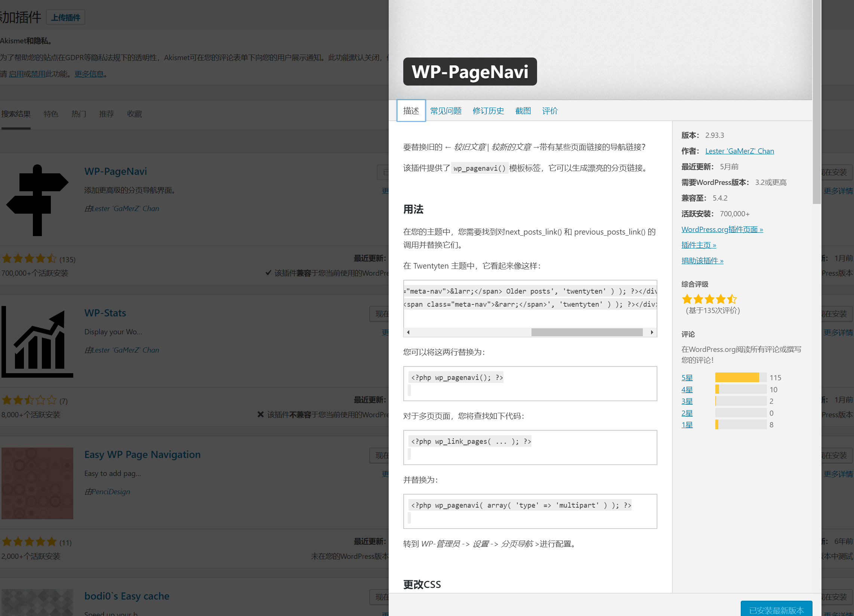Select the 特色 filter tab
This screenshot has height=616, width=854.
point(51,114)
